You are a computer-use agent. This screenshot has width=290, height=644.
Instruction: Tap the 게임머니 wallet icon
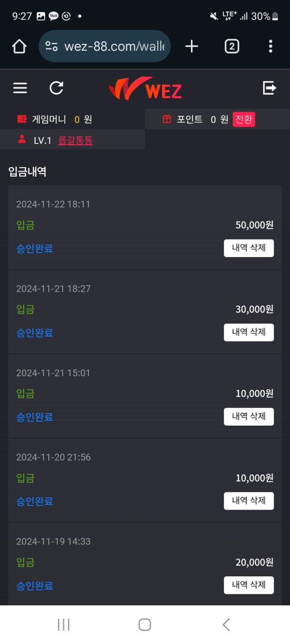click(x=22, y=119)
